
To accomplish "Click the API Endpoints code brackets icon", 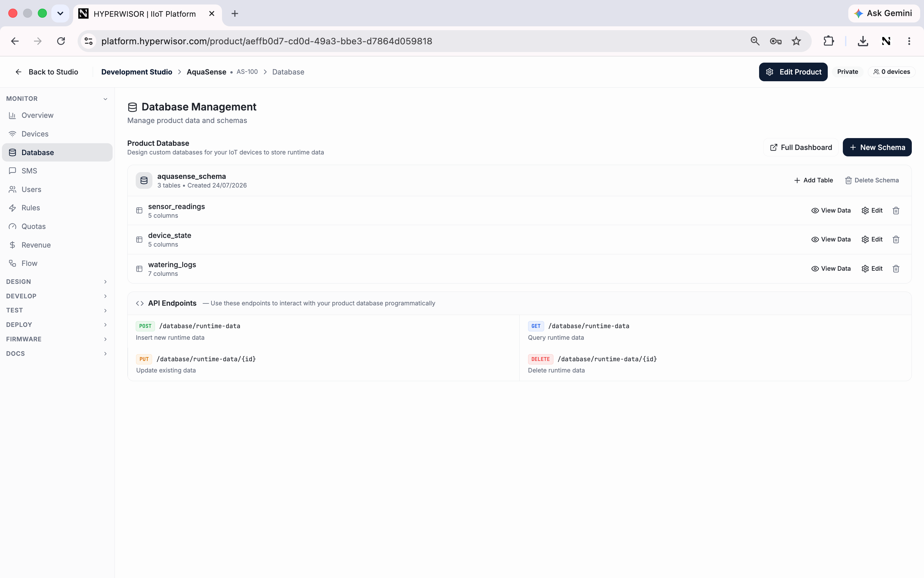I will coord(140,303).
